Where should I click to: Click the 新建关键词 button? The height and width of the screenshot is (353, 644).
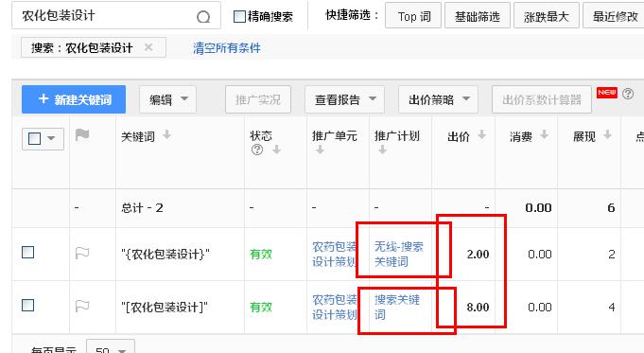tap(74, 99)
